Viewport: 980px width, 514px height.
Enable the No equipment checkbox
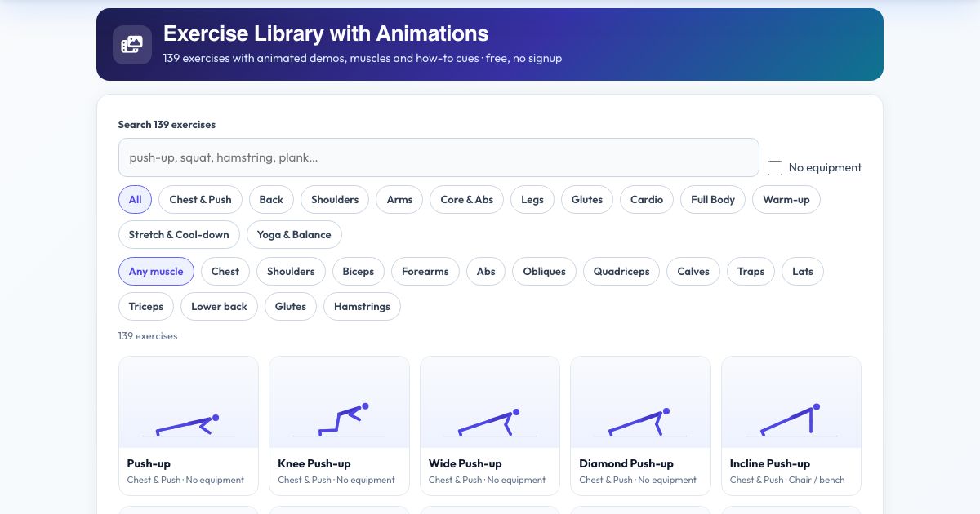click(775, 168)
